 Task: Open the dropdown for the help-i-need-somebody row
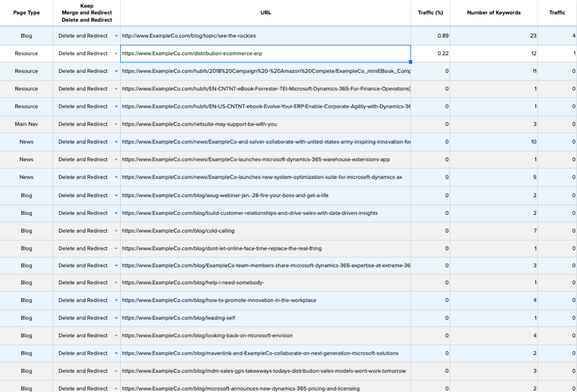coord(116,283)
